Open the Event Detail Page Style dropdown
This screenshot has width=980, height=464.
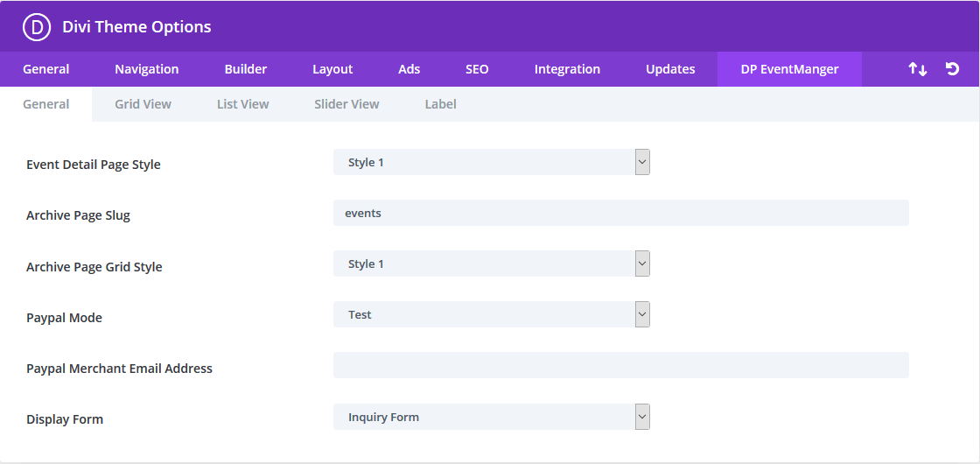point(491,162)
